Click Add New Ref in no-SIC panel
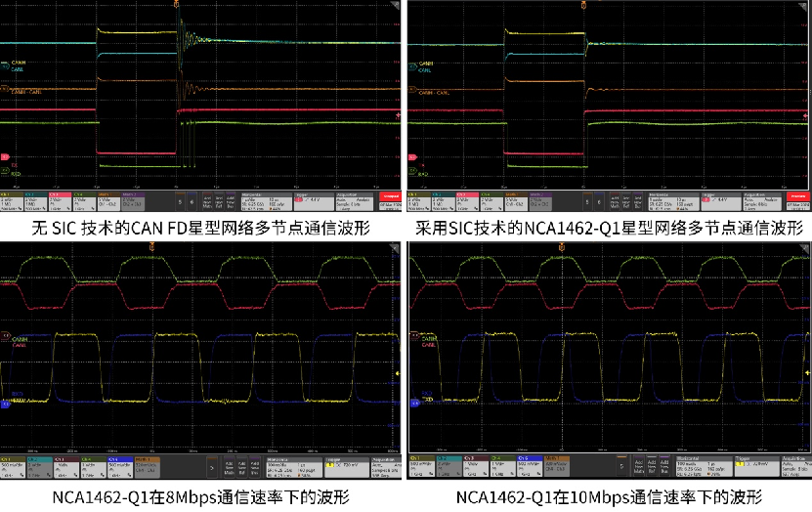812x512 pixels. point(219,201)
